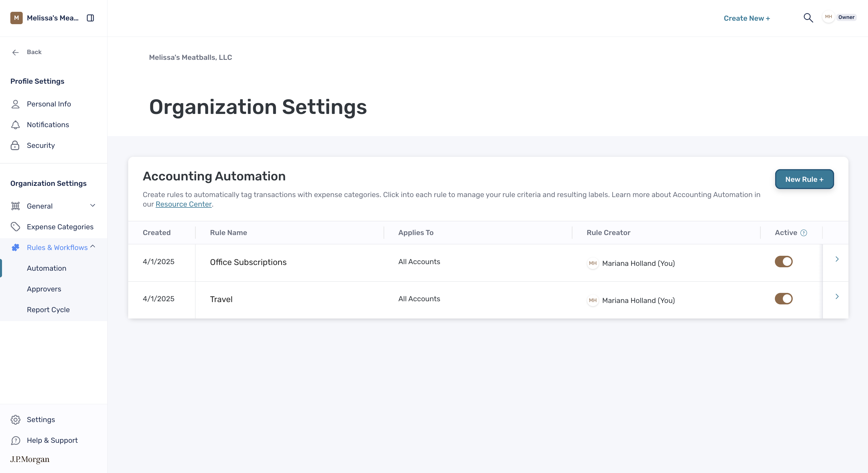Toggle Travel rule active switch
Viewport: 868px width, 473px height.
(x=783, y=299)
